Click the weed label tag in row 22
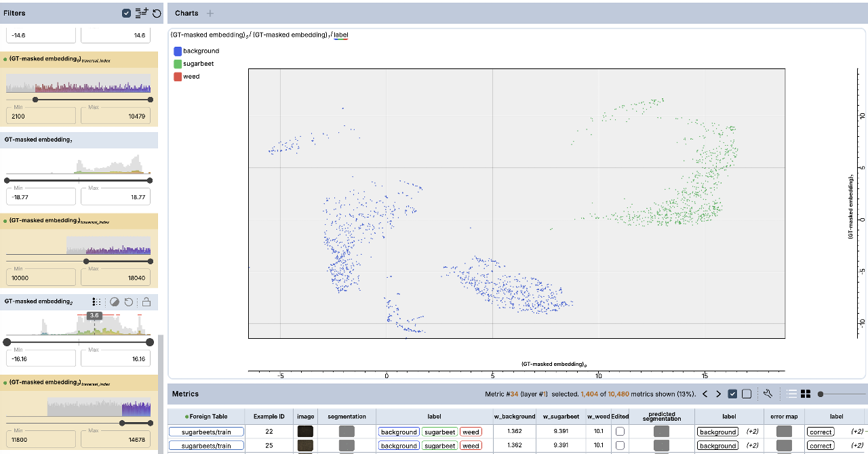The image size is (868, 454). [471, 432]
